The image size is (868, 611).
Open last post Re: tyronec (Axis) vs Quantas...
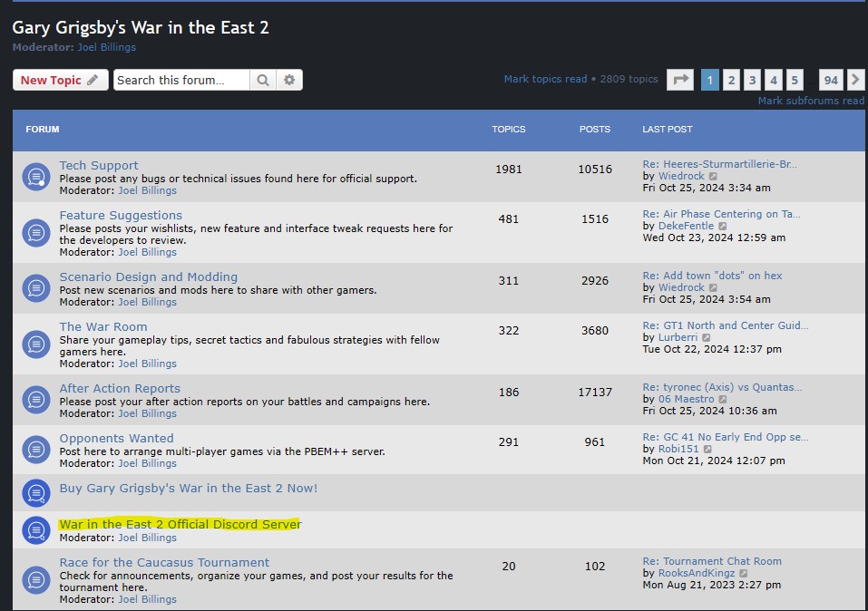(x=722, y=387)
